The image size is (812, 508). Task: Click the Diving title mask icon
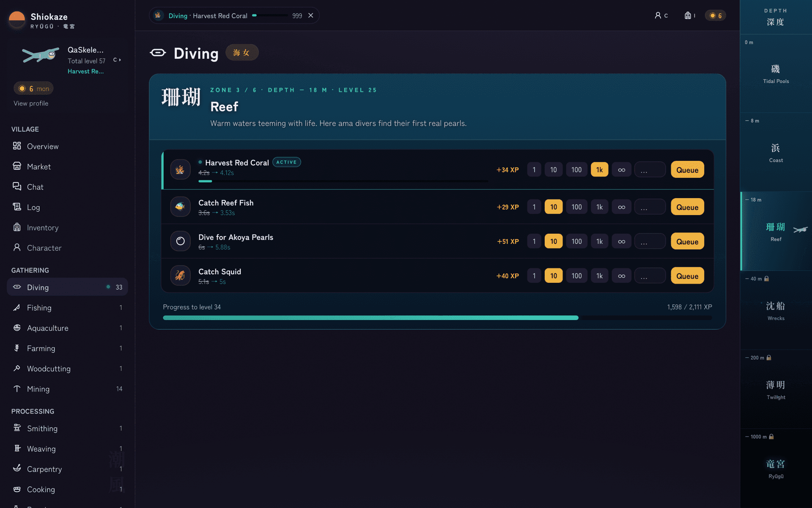click(x=158, y=53)
